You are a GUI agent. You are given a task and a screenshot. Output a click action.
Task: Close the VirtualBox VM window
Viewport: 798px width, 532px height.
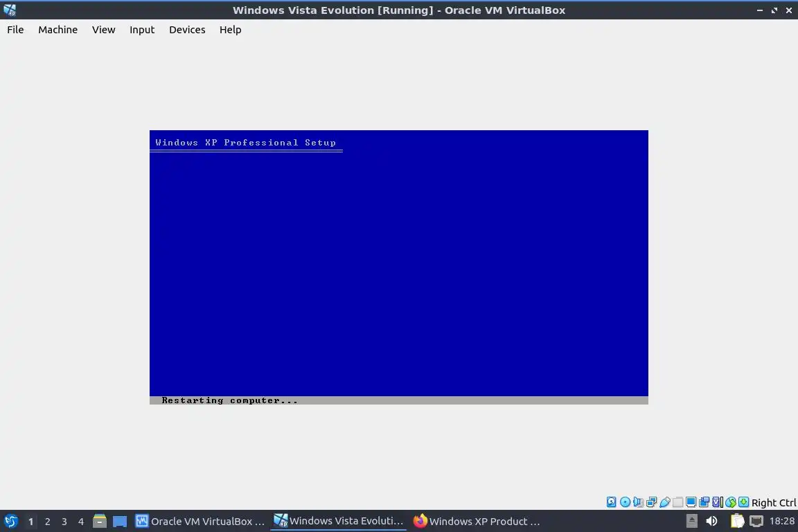(x=789, y=10)
